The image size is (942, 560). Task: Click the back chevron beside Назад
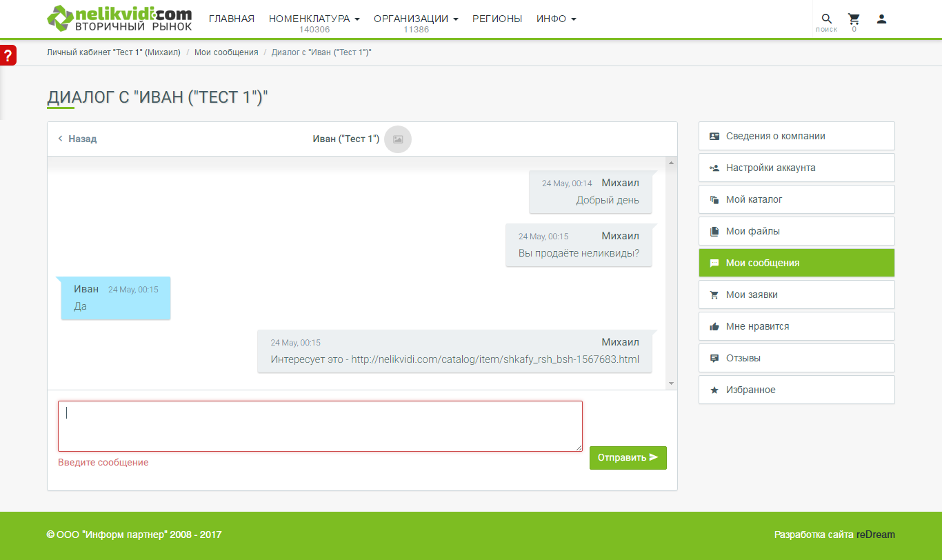(61, 139)
